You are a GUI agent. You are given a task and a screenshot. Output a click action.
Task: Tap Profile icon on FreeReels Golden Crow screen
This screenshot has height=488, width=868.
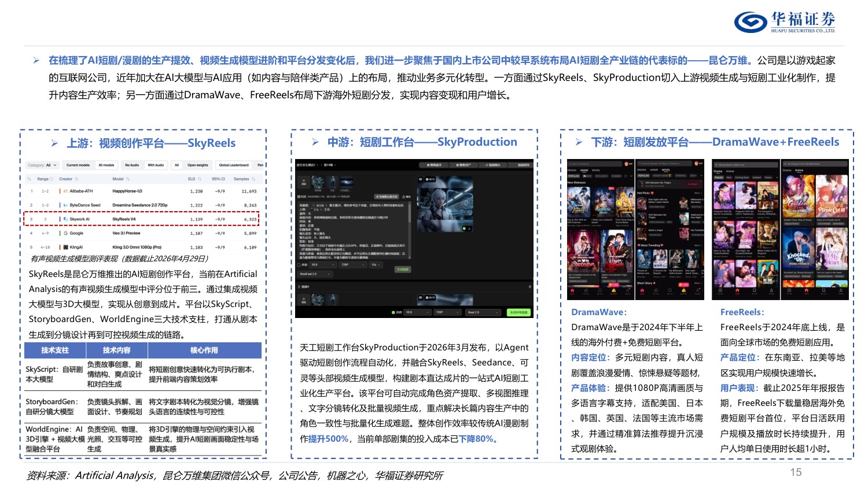click(x=841, y=292)
